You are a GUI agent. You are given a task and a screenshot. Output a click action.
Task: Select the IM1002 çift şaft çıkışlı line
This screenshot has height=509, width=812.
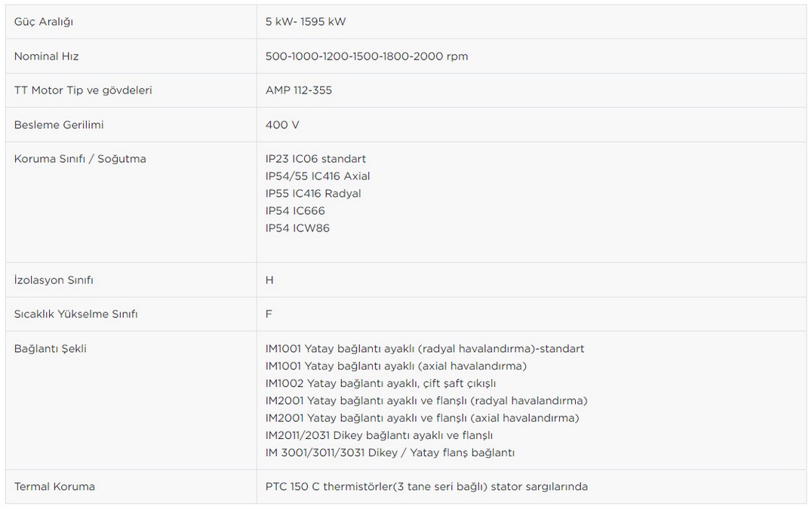(x=380, y=383)
